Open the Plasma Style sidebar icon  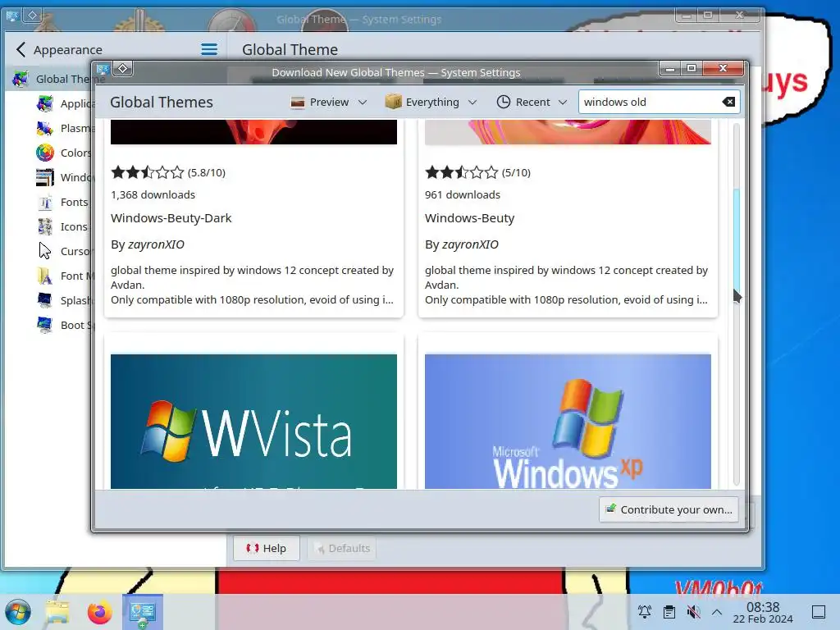(45, 128)
